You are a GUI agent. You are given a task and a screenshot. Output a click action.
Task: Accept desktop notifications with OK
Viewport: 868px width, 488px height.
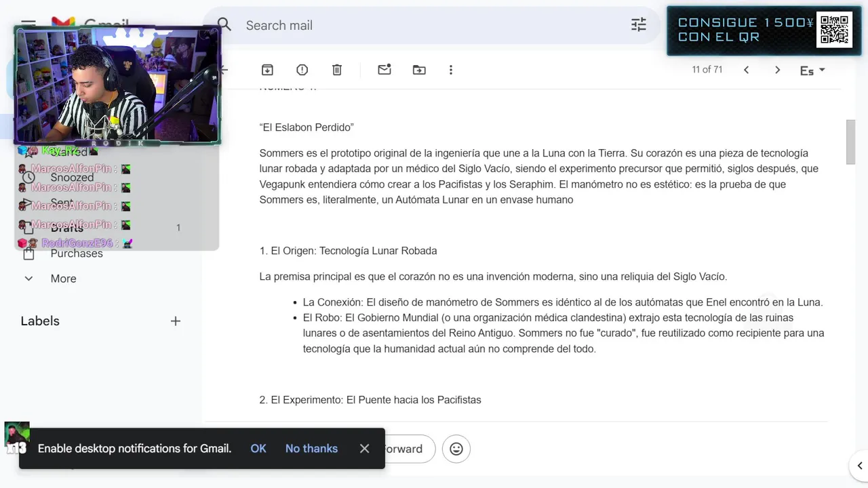[x=258, y=449]
